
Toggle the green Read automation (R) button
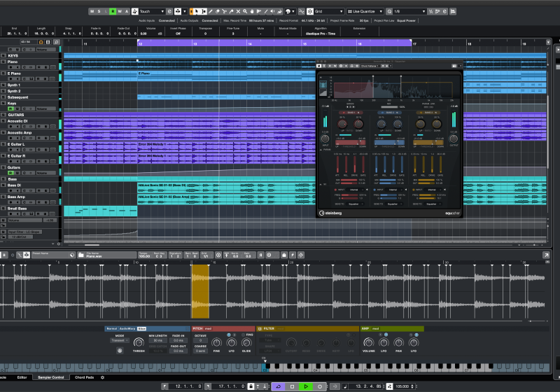point(113,11)
